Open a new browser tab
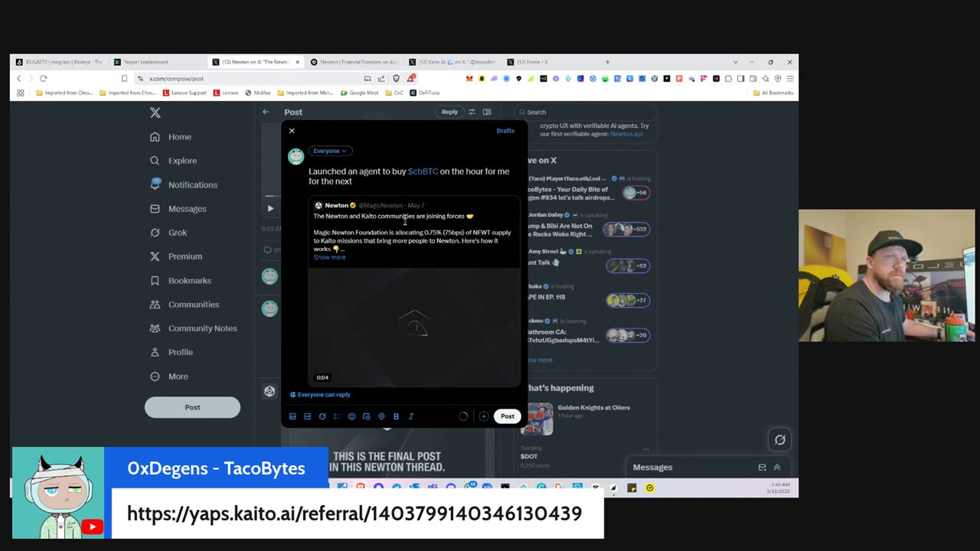The image size is (980, 551). point(607,62)
